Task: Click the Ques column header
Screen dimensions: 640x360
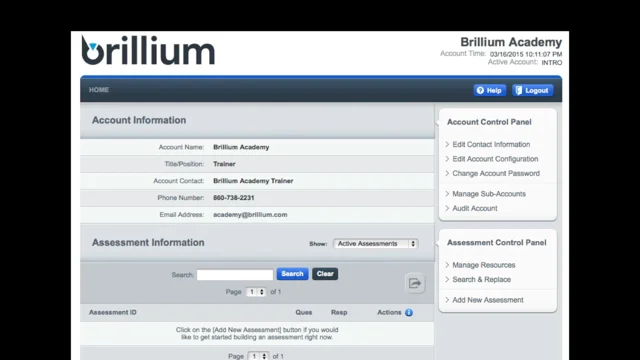Action: (x=304, y=312)
